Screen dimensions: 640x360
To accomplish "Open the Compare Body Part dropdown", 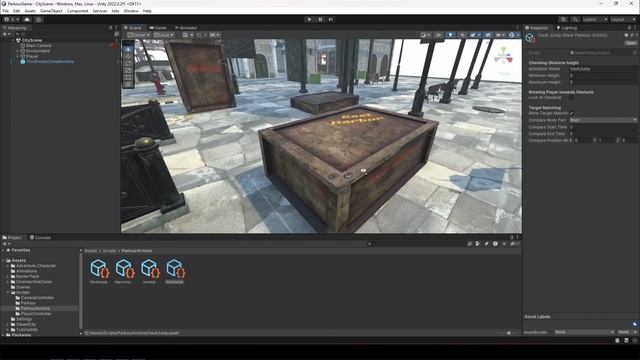I will (602, 120).
